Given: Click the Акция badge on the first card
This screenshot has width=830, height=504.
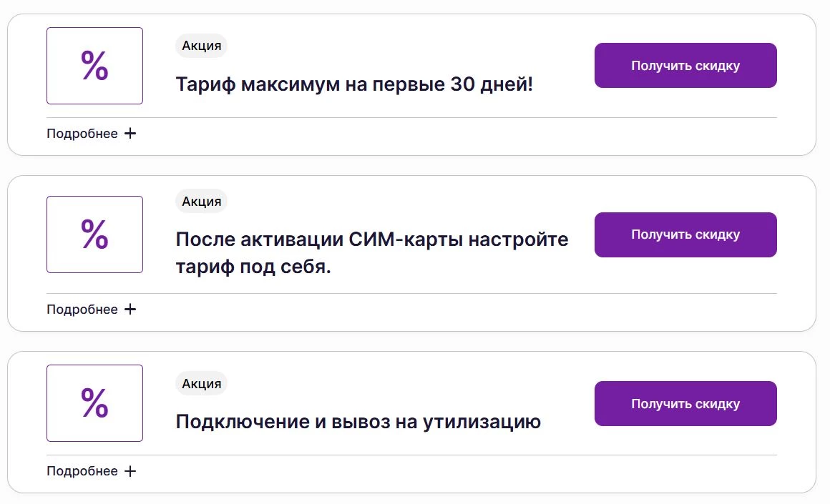Looking at the screenshot, I should 201,45.
